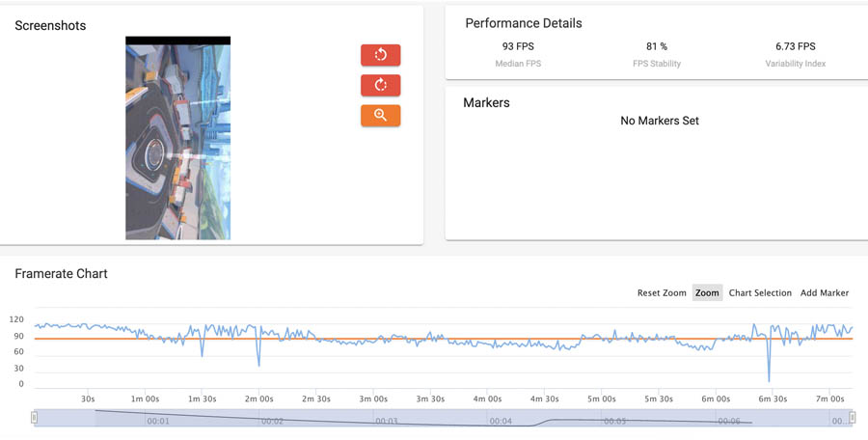Click the 81 % FPS Stability value
Screen dimensions: 868x440
click(657, 46)
